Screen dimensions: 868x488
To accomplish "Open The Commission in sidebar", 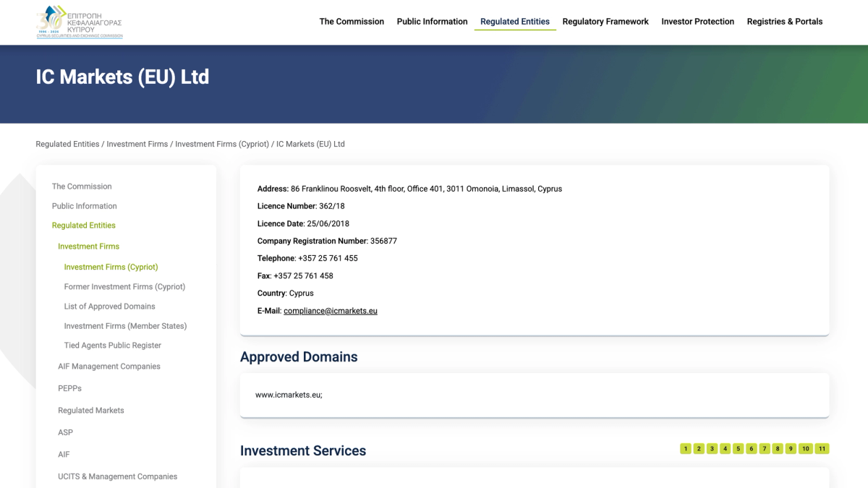I will coord(82,187).
